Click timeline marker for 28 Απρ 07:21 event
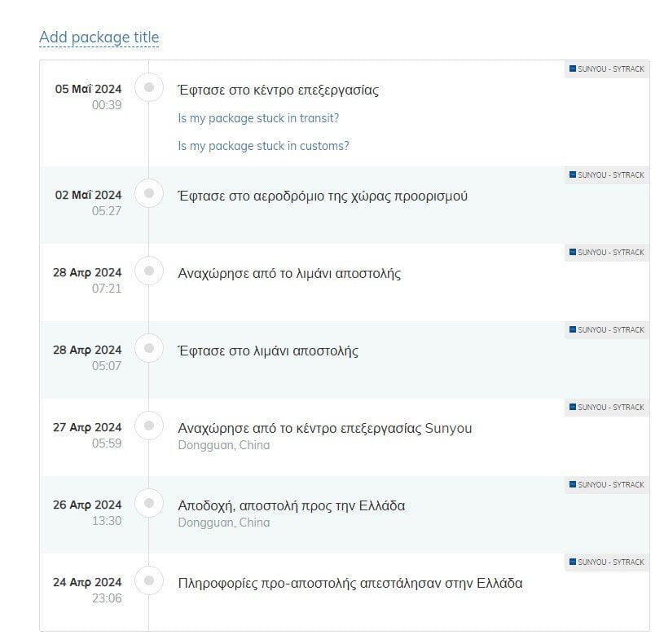This screenshot has width=664, height=644. pyautogui.click(x=149, y=271)
